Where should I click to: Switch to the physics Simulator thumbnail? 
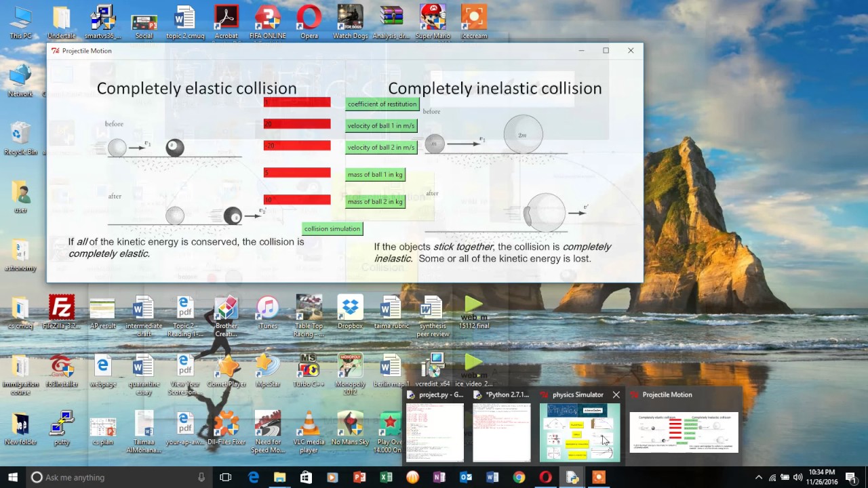(580, 427)
